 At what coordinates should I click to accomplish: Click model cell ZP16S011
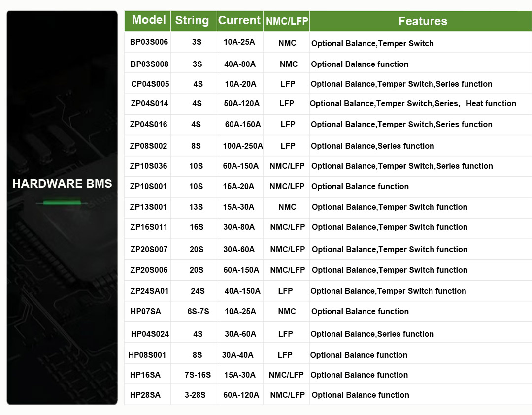coord(149,227)
